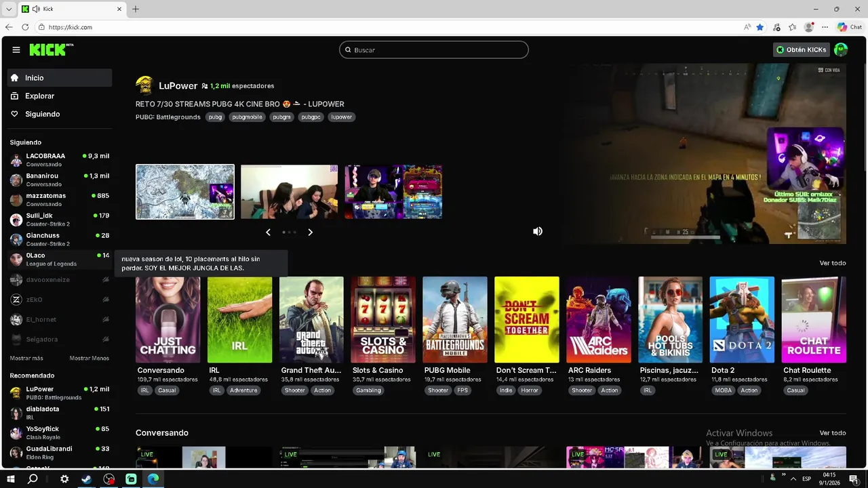This screenshot has width=868, height=488.
Task: Click the Siguiendo heart icon
Action: point(14,114)
